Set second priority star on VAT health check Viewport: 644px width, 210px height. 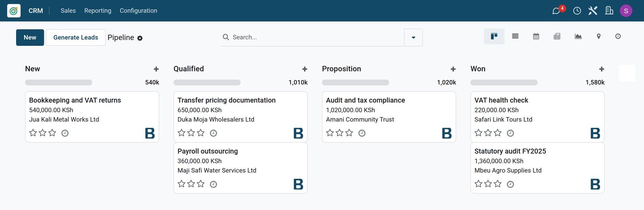488,133
